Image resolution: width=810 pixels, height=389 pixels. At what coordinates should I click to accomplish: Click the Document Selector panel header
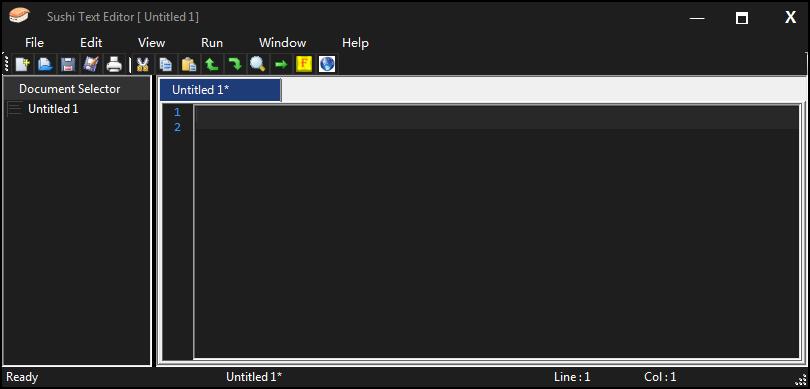point(77,88)
